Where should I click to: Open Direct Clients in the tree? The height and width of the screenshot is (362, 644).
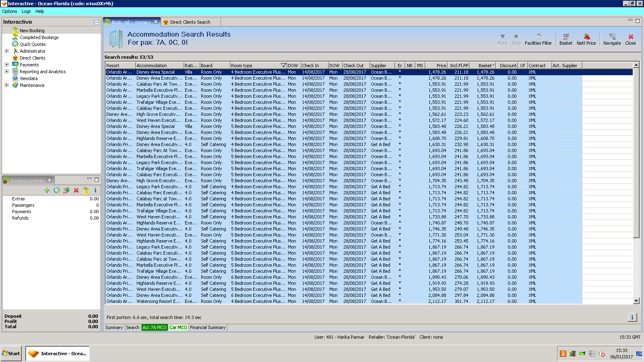coord(33,58)
